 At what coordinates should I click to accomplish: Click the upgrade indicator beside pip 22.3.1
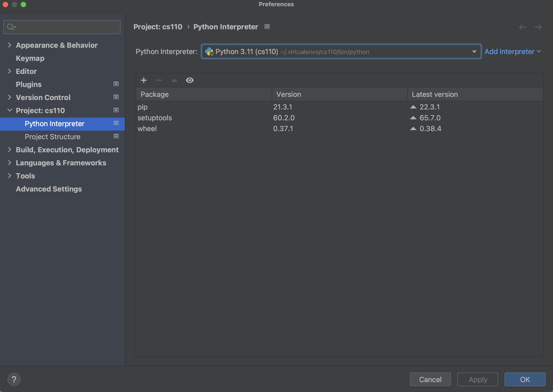point(414,107)
